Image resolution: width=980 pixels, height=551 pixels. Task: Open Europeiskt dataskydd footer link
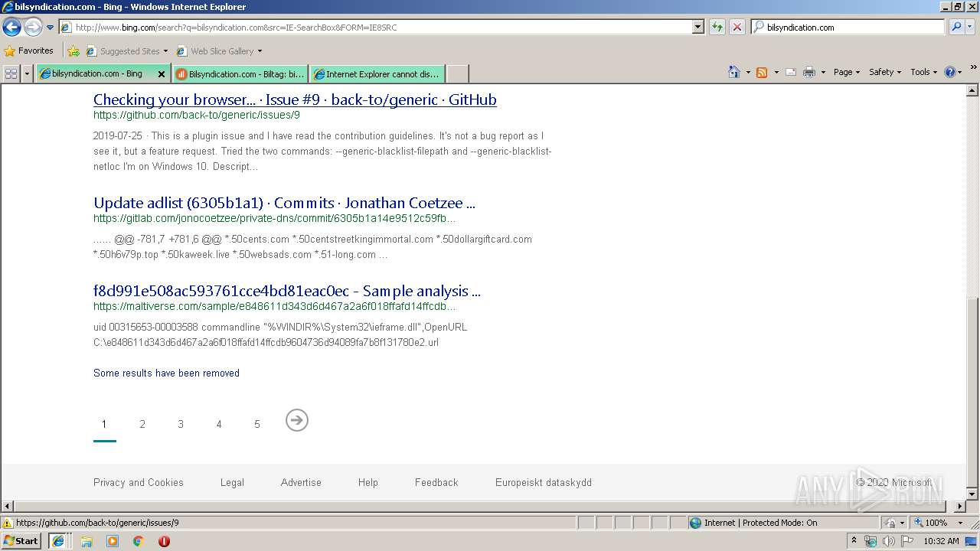544,482
